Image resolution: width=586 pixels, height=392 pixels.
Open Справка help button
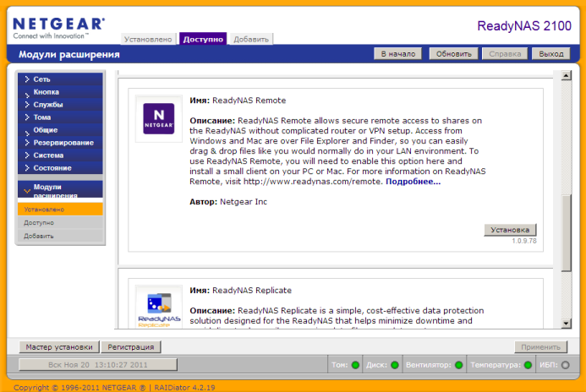[505, 54]
